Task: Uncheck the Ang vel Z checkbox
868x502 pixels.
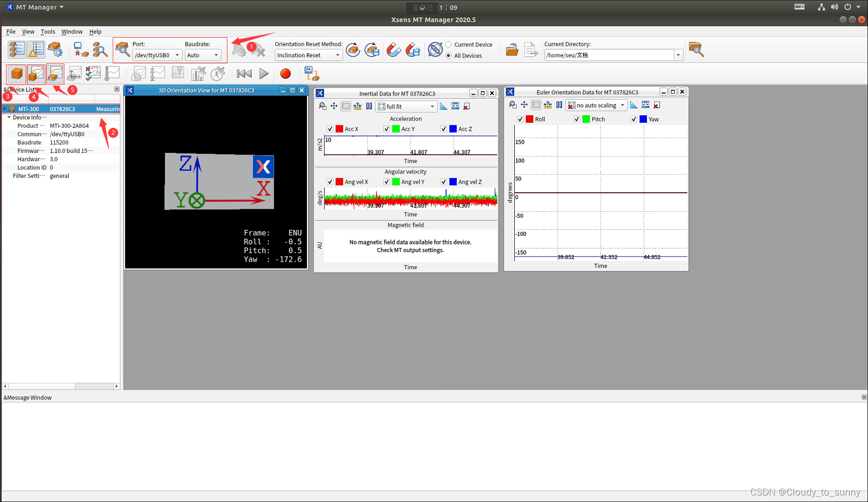Action: coord(443,182)
